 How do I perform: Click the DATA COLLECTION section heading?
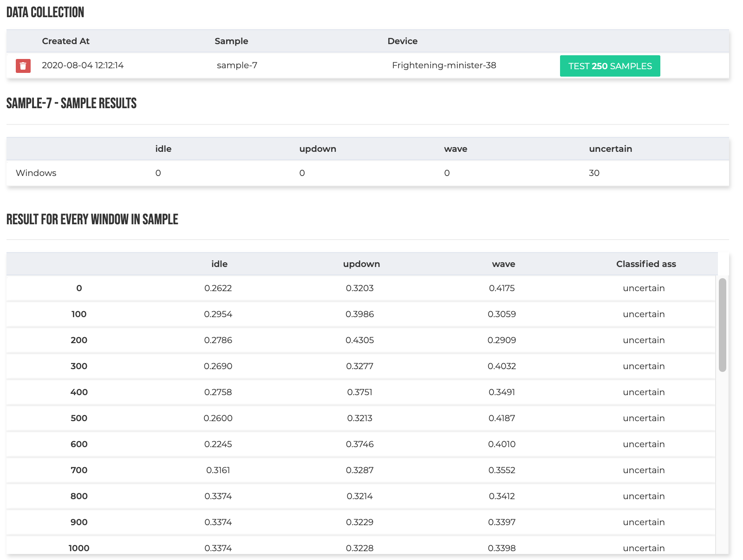pos(45,12)
